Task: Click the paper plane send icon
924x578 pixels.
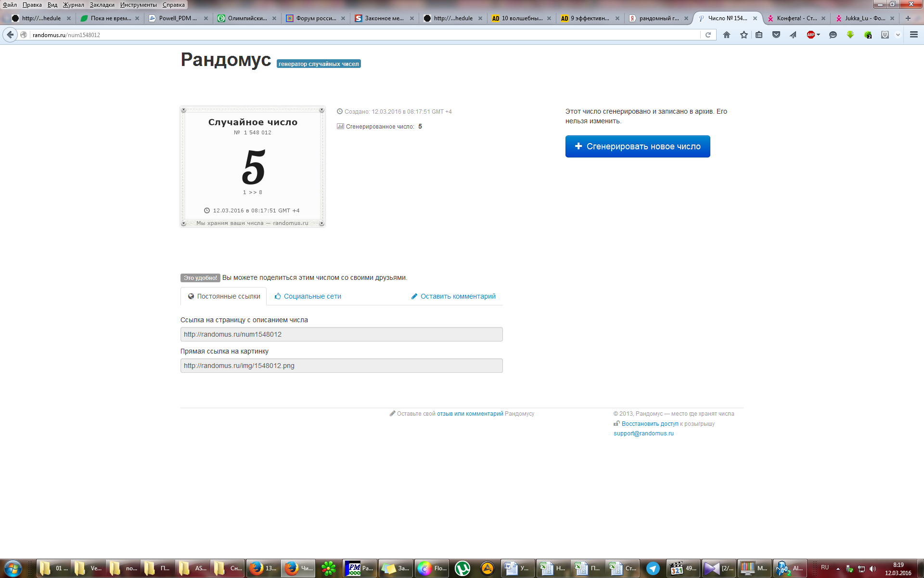Action: [793, 35]
